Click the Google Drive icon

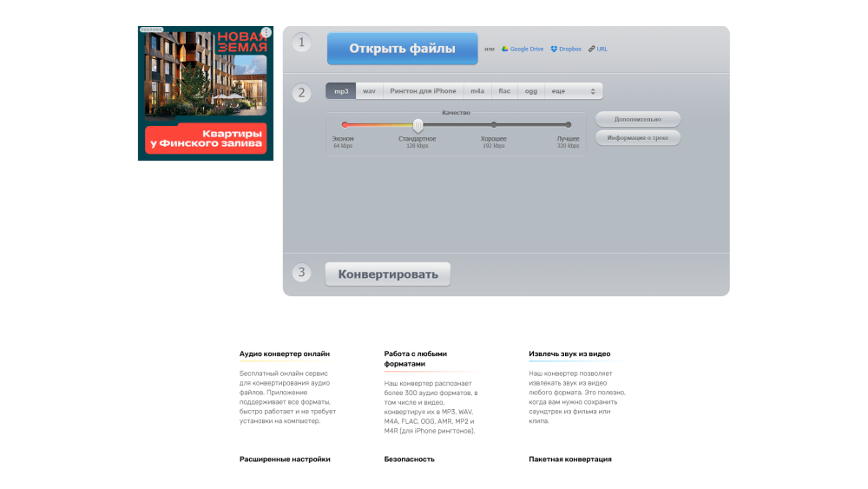pos(505,49)
